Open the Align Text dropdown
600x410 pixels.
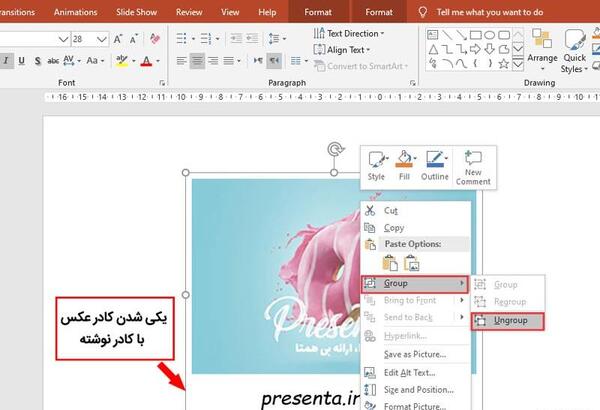[341, 50]
